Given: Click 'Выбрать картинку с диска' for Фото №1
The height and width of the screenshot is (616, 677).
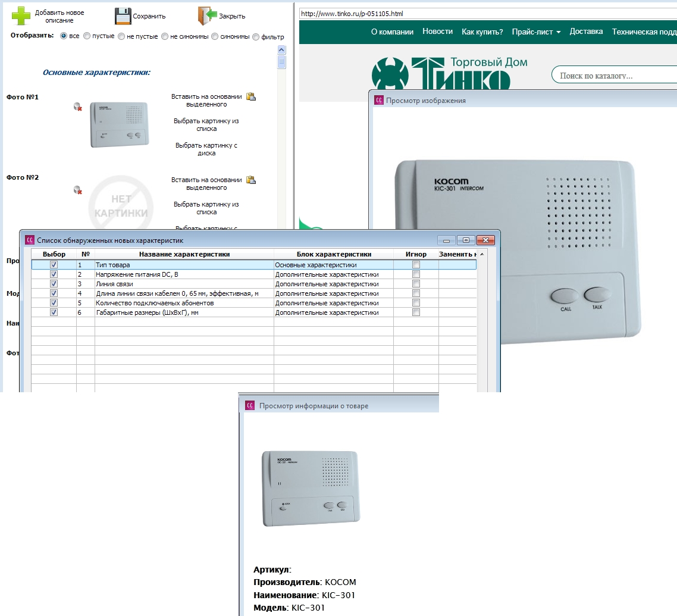Looking at the screenshot, I should (206, 149).
